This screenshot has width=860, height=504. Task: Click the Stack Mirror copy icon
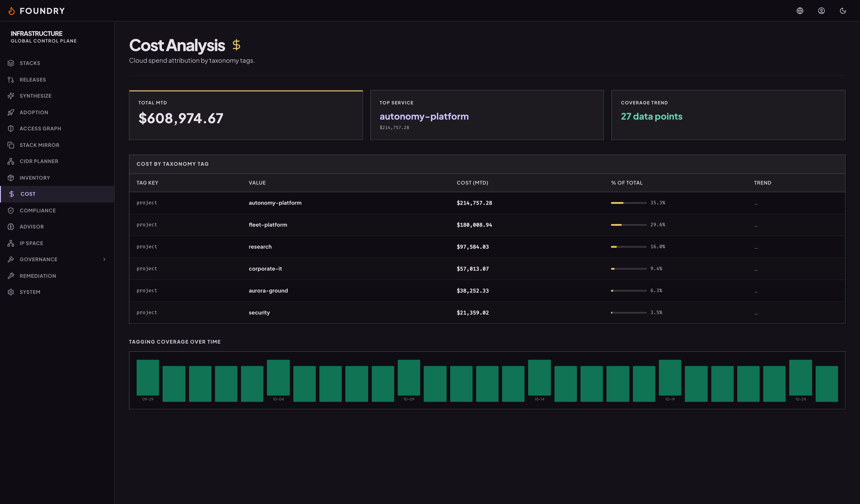click(x=11, y=145)
